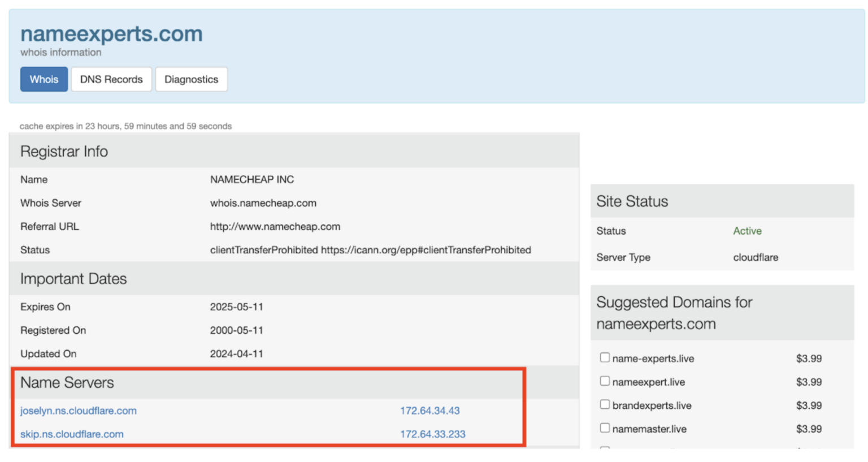Click the IP address 172.64.33.233
This screenshot has width=868, height=462.
433,434
